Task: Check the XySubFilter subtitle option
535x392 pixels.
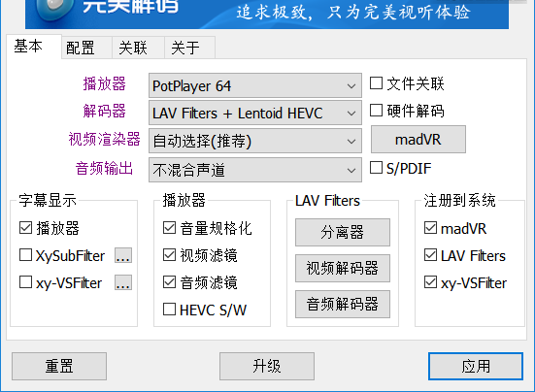Action: click(x=25, y=255)
